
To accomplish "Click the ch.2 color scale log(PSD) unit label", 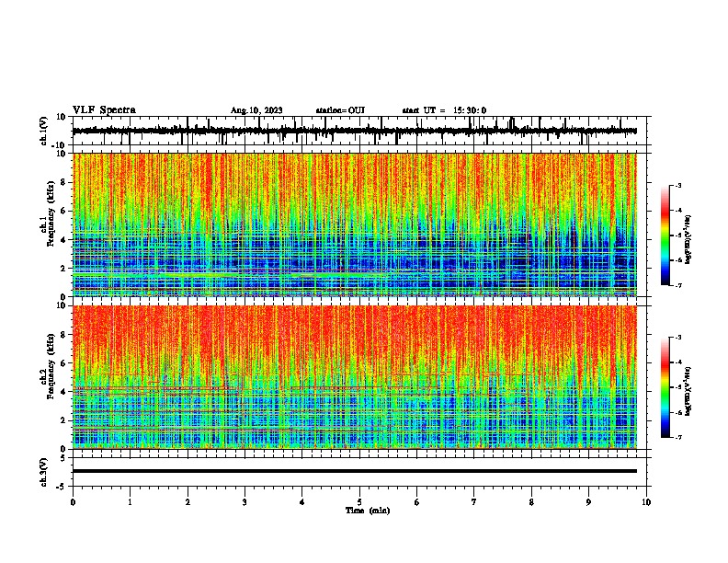I will pyautogui.click(x=689, y=391).
